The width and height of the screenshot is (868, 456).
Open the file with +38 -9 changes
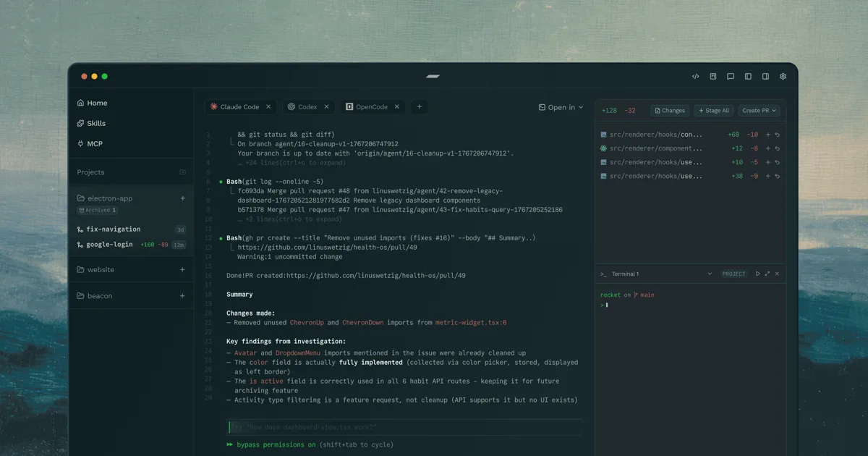[x=651, y=176]
